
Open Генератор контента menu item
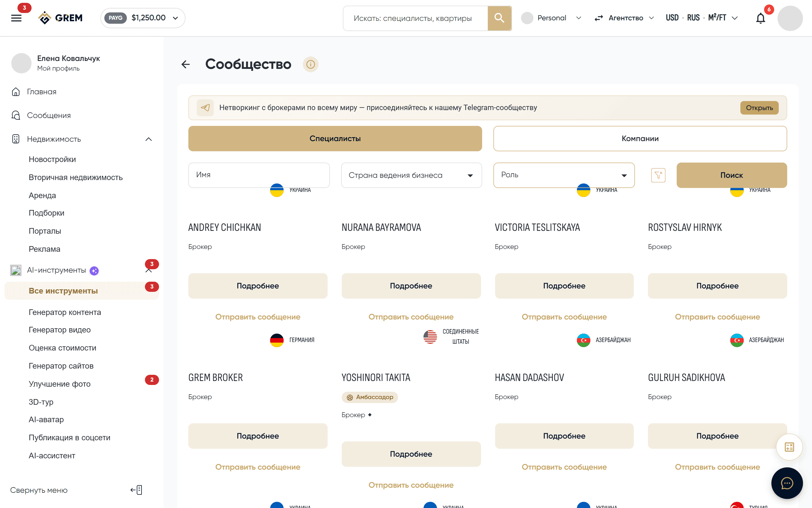65,312
